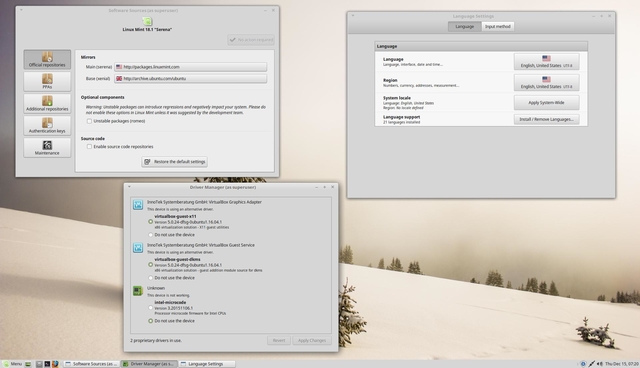Enable Unstable packages (romeo) checkbox
This screenshot has height=368, width=640.
[x=89, y=121]
